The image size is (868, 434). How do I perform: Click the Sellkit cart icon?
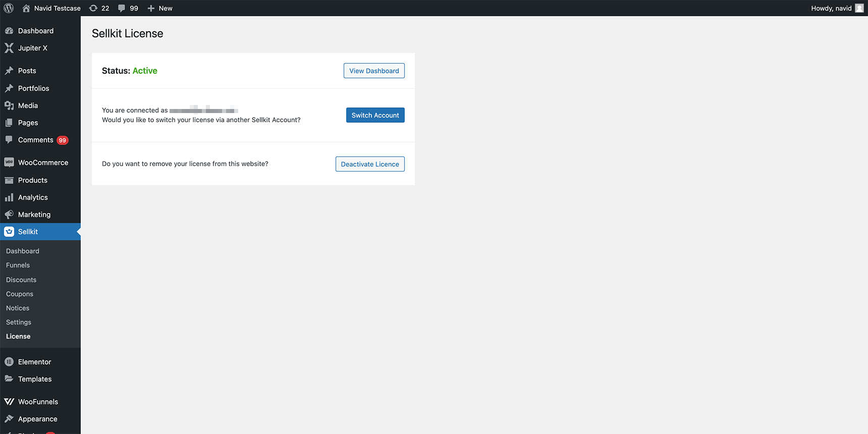point(9,232)
